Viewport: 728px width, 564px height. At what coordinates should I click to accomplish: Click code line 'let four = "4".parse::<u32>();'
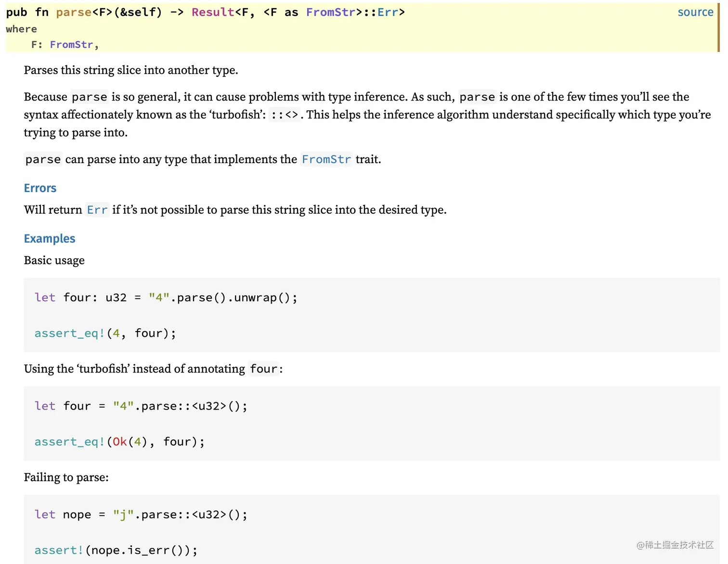pos(141,406)
